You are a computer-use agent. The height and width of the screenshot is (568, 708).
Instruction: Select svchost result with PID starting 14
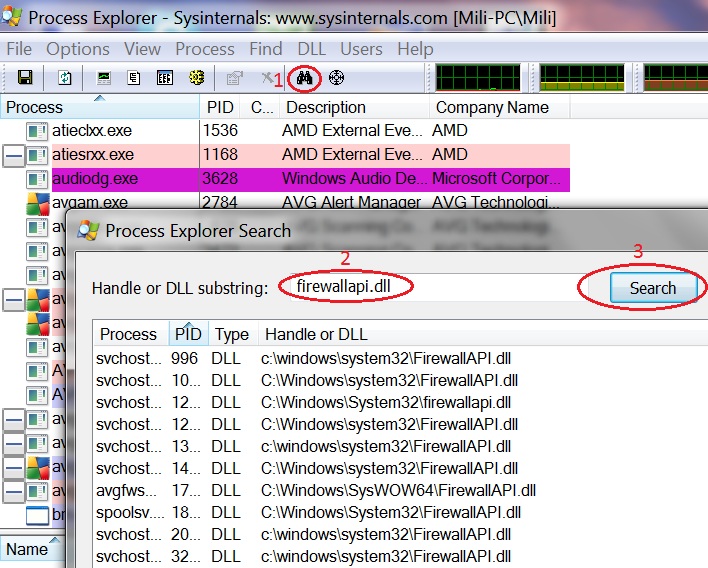pyautogui.click(x=401, y=469)
